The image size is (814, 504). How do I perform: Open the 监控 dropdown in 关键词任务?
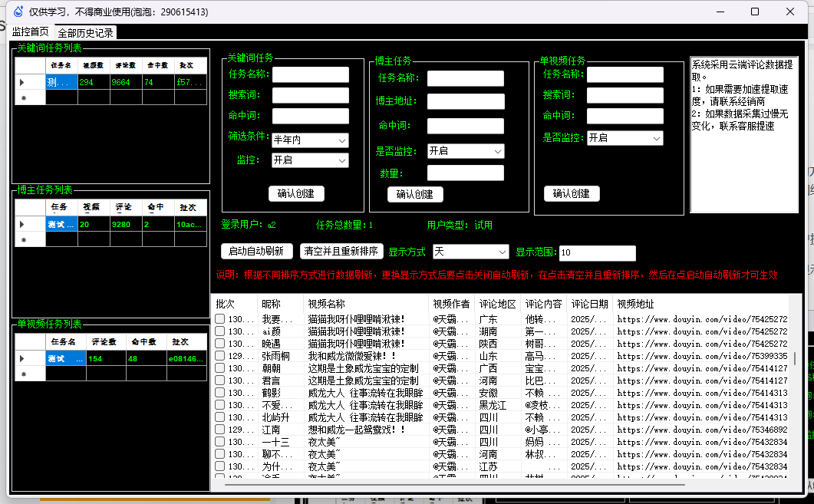(310, 160)
